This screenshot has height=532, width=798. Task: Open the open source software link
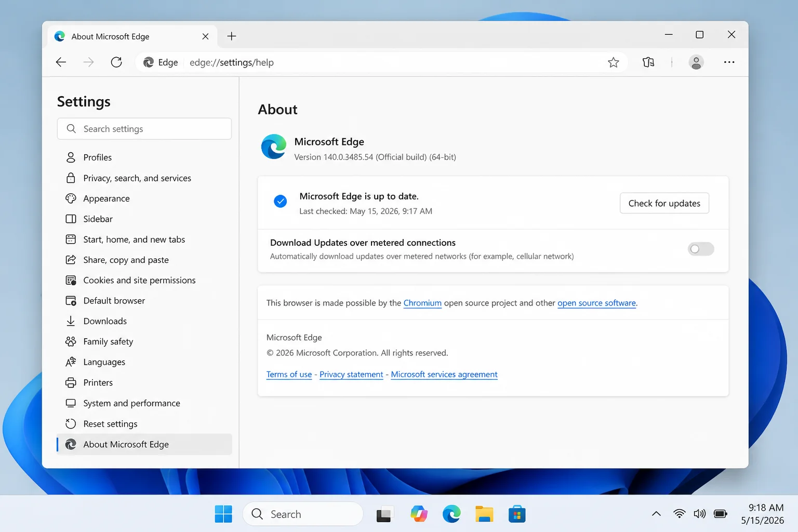click(x=596, y=303)
